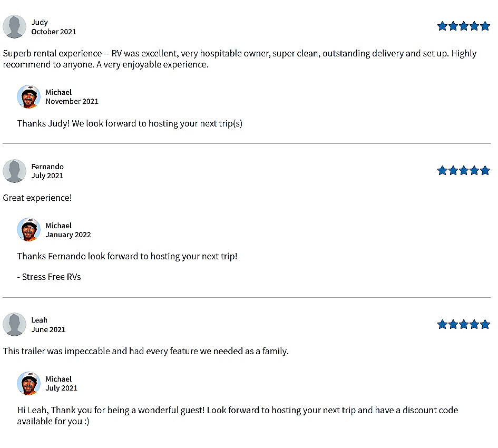Image resolution: width=498 pixels, height=448 pixels.
Task: Click Michael's name above November 2021
Action: point(58,92)
